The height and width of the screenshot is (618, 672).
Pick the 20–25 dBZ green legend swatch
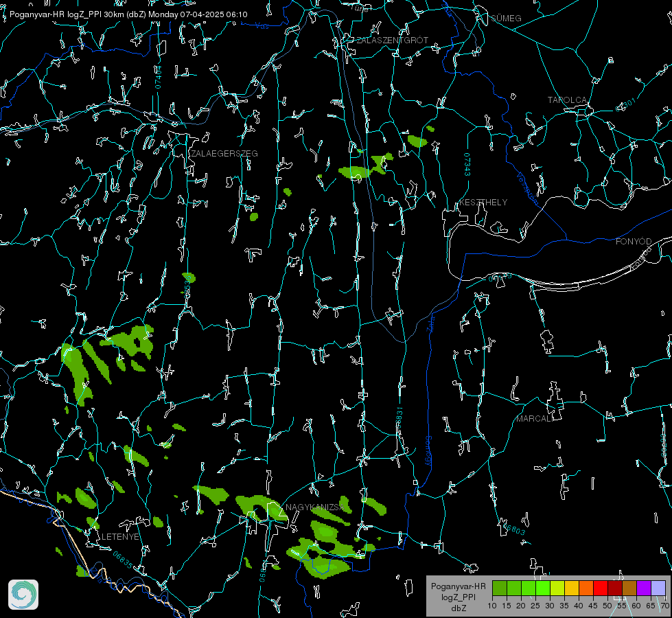click(x=529, y=588)
